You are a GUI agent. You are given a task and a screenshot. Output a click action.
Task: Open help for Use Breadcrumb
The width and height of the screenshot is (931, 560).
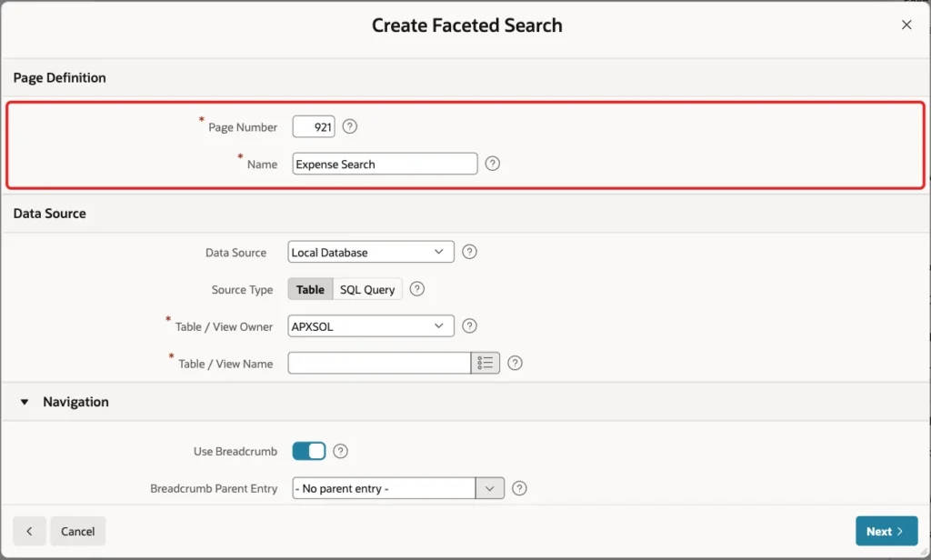point(340,451)
